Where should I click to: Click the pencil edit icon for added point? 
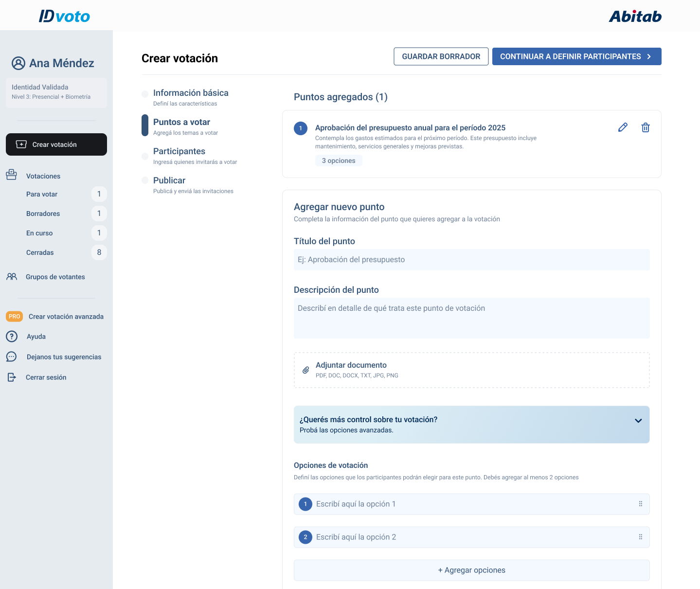[623, 127]
